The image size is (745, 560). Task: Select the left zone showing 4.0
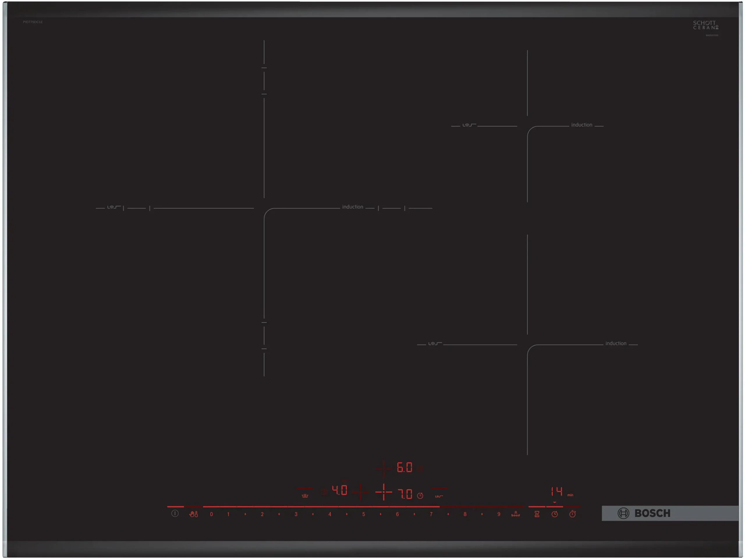coord(340,490)
